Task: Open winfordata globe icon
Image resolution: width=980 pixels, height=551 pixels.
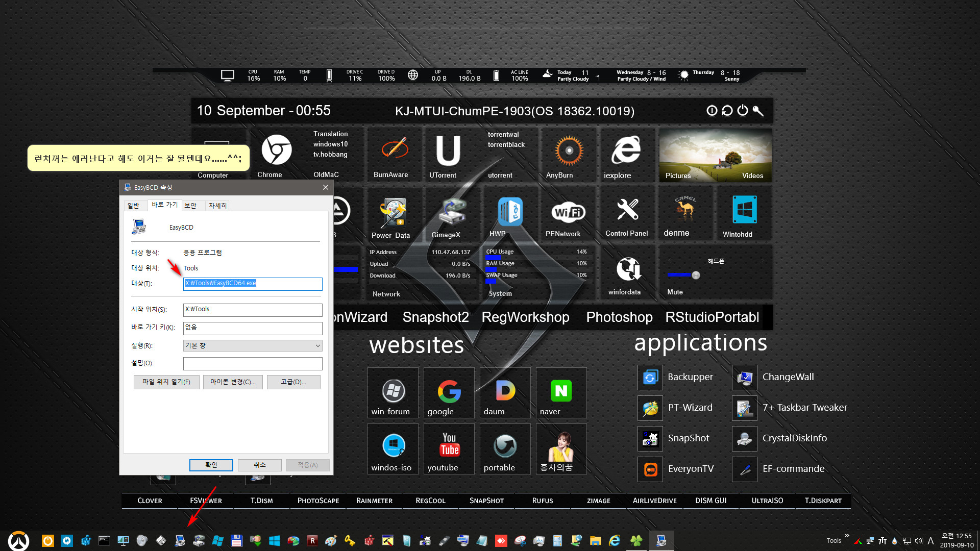Action: pos(628,269)
